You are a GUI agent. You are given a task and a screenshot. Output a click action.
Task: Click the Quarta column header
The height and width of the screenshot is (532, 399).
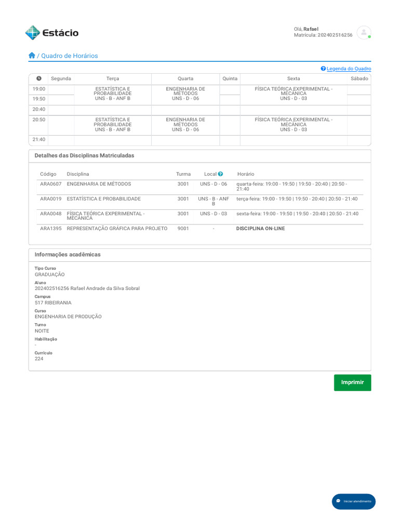[x=185, y=78]
